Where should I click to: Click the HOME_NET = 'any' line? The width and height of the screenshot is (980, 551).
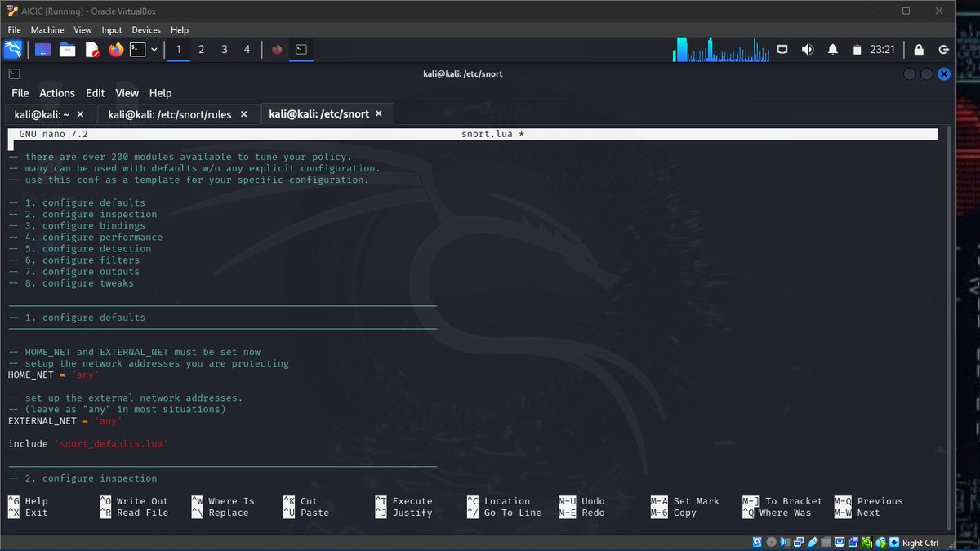tap(54, 375)
